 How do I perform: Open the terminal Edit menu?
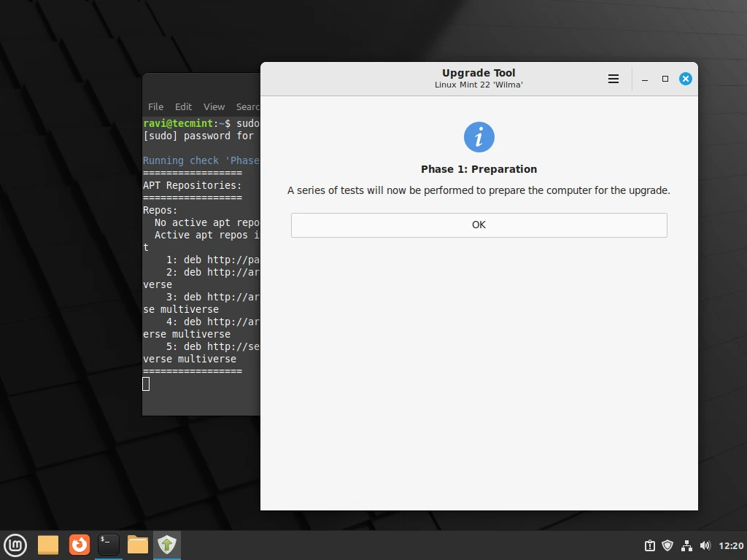point(183,106)
